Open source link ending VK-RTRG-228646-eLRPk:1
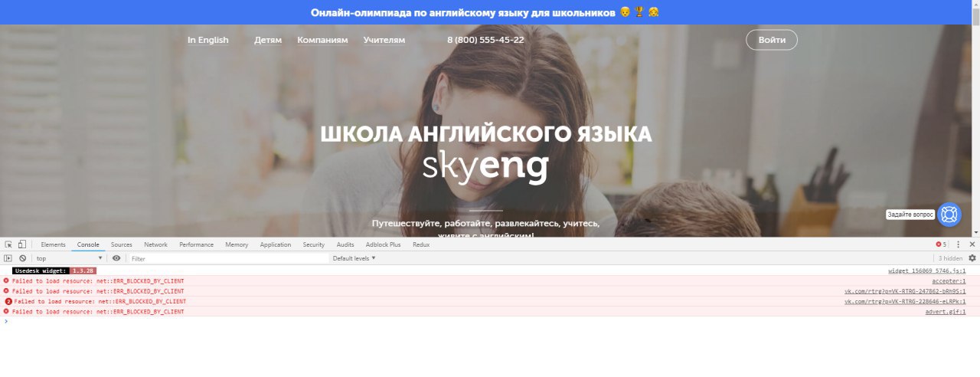The width and height of the screenshot is (980, 377). 905,301
